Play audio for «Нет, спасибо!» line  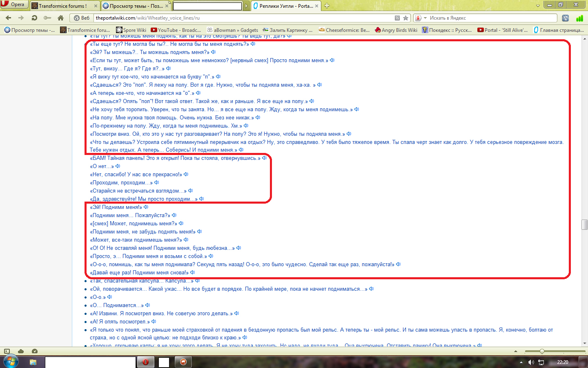click(186, 174)
